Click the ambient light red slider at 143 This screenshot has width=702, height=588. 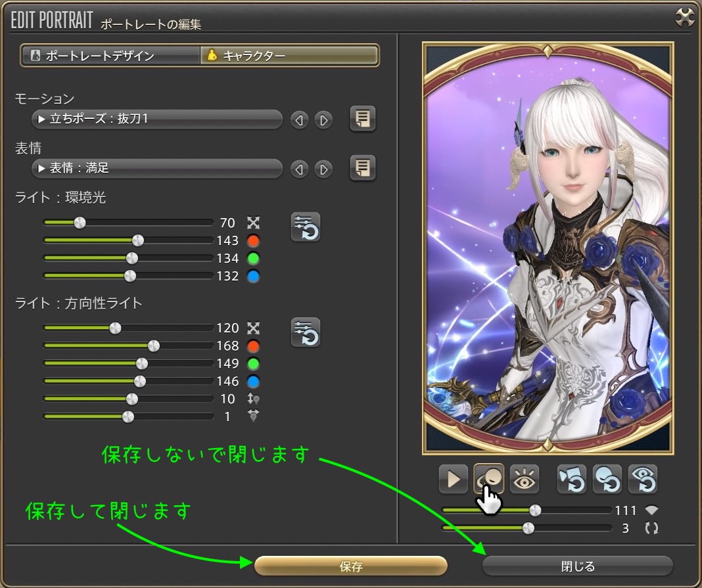tap(138, 240)
